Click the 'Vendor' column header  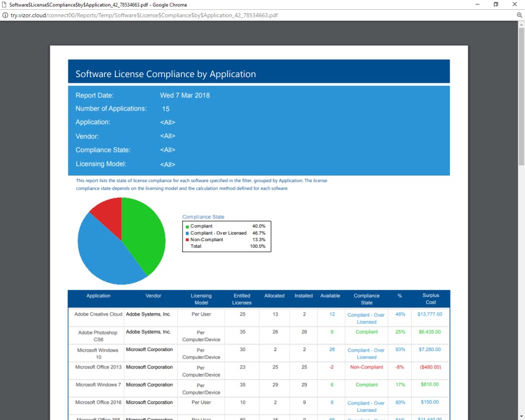click(x=153, y=296)
